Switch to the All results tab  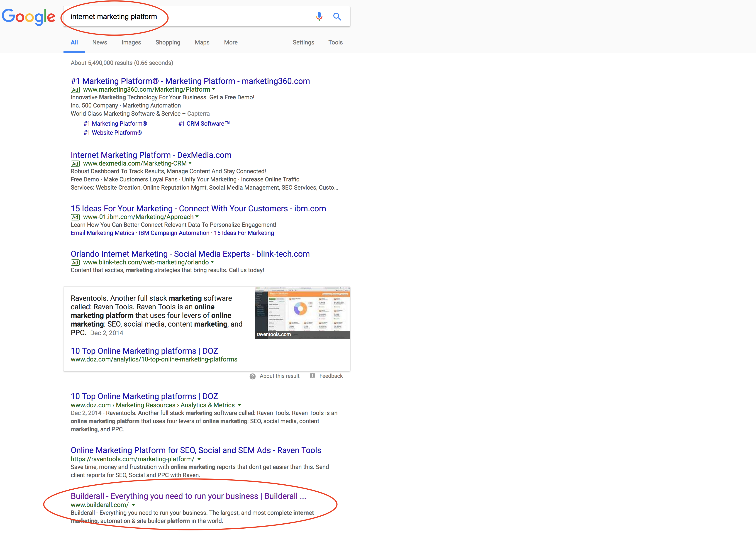pyautogui.click(x=74, y=42)
